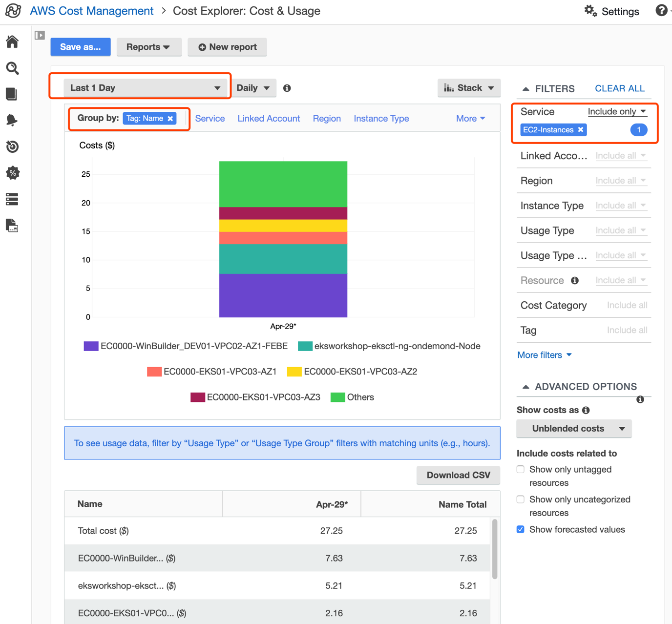Screen dimensions: 672x624
Task: Open the Daily granularity dropdown
Action: pyautogui.click(x=253, y=88)
